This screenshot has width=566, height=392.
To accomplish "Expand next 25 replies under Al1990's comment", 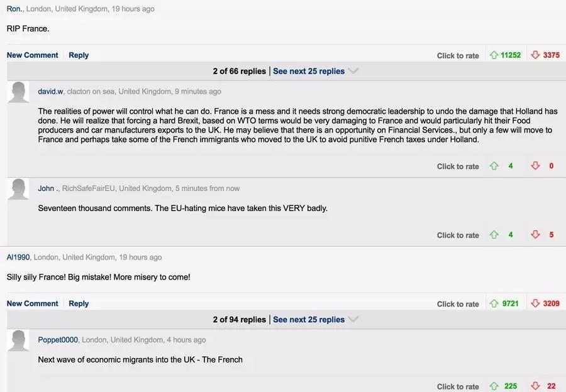I will tap(309, 319).
